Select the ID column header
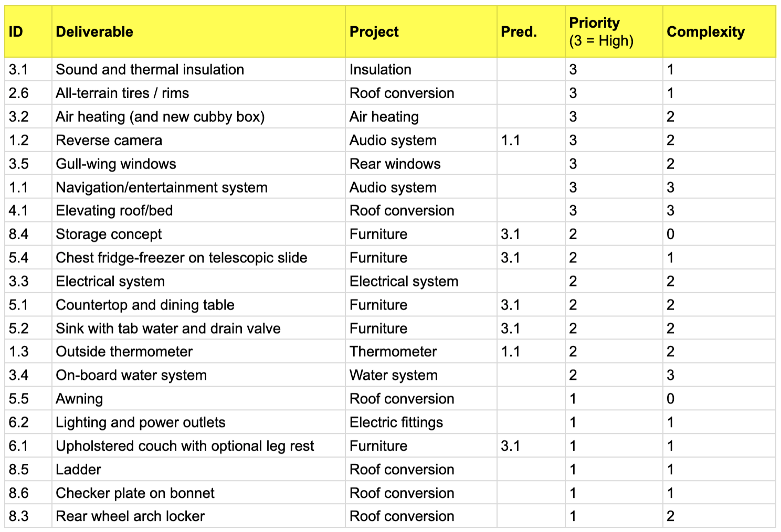 pos(16,32)
